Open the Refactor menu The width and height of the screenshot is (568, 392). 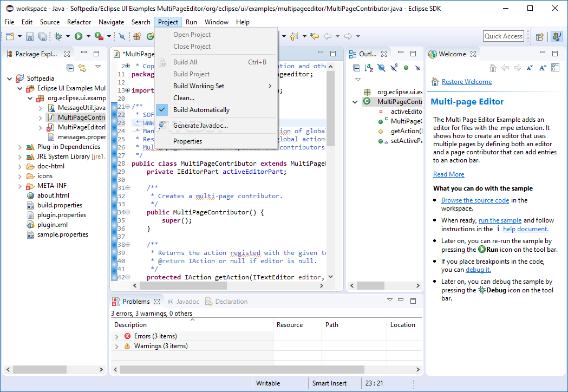point(79,22)
